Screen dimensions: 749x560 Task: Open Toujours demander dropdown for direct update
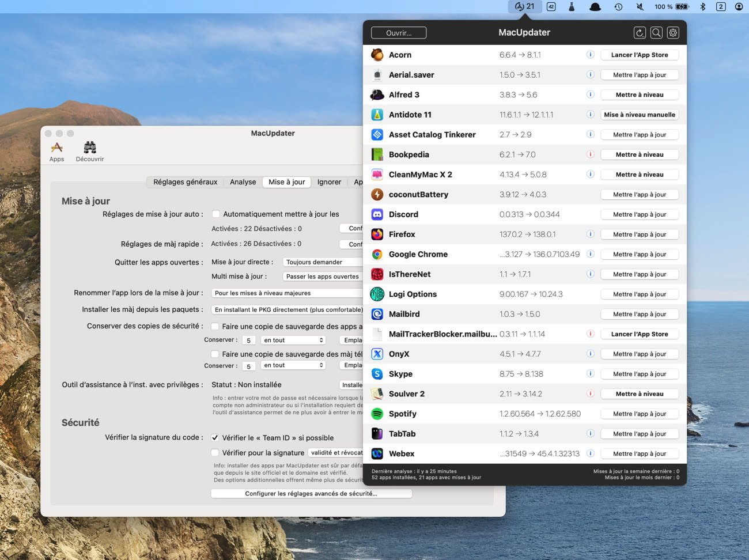[323, 262]
